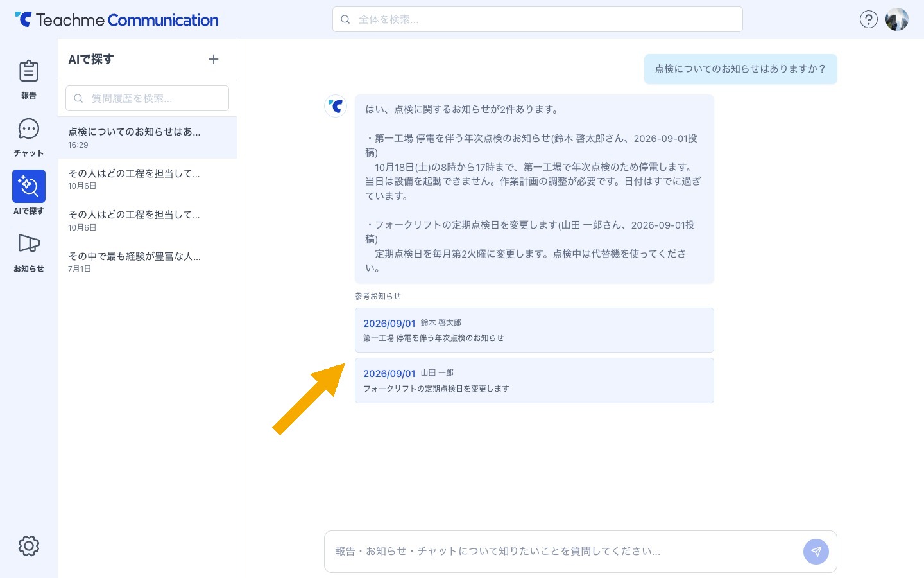
Task: Open the チャット section in sidebar
Action: point(29,137)
